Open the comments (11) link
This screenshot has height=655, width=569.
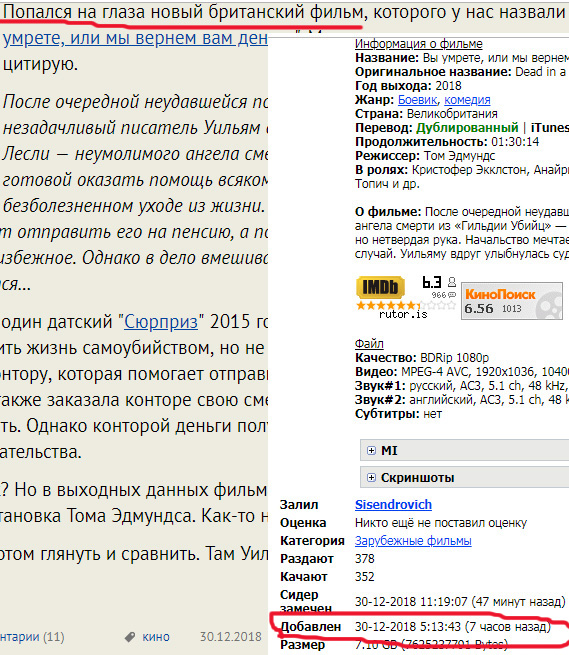[32, 637]
